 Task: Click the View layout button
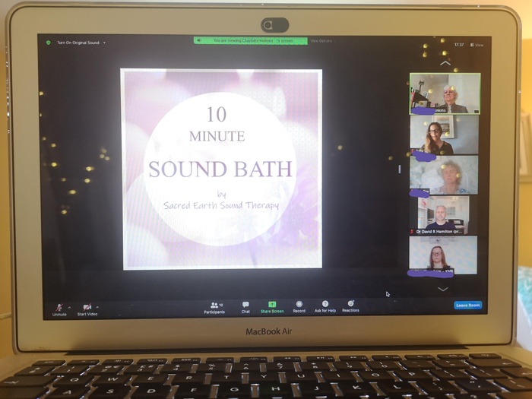coord(477,45)
